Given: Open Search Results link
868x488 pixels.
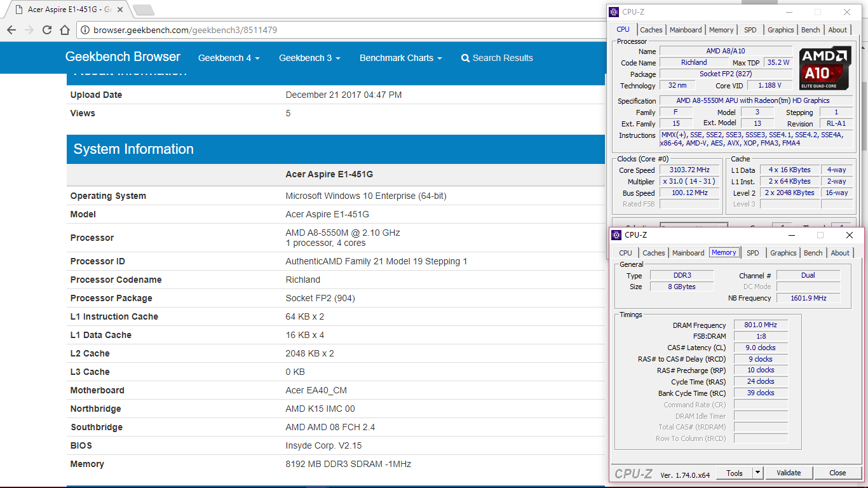Looking at the screenshot, I should 497,58.
